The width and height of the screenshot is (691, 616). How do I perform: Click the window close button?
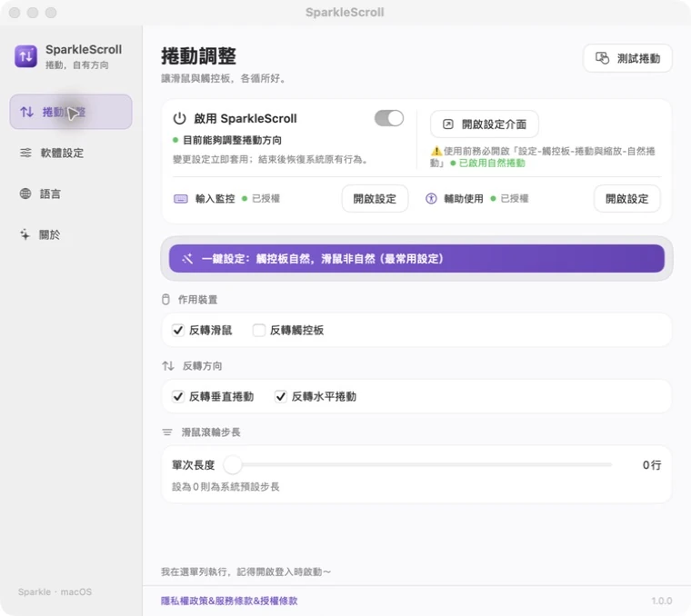15,13
